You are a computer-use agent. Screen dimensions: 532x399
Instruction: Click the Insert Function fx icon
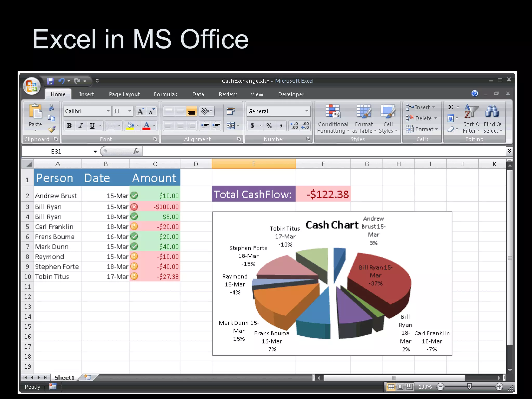pyautogui.click(x=136, y=151)
